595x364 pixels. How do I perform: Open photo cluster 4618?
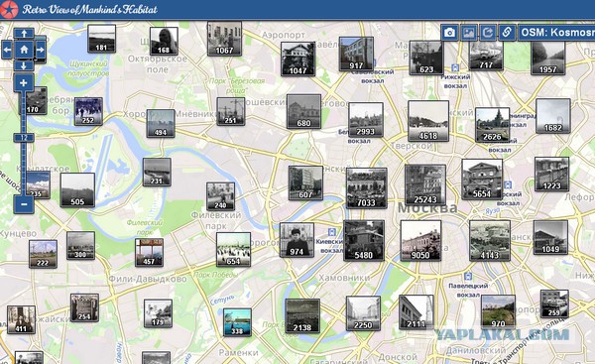tap(428, 121)
